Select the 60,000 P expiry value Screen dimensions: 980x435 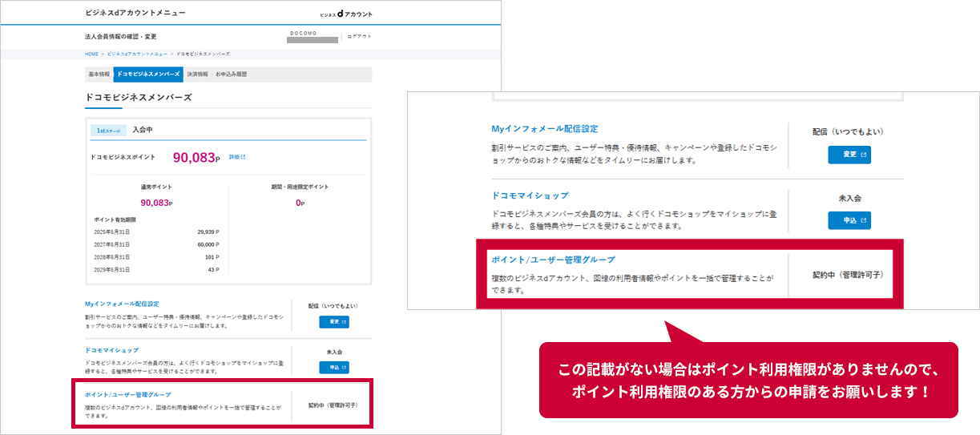point(208,244)
